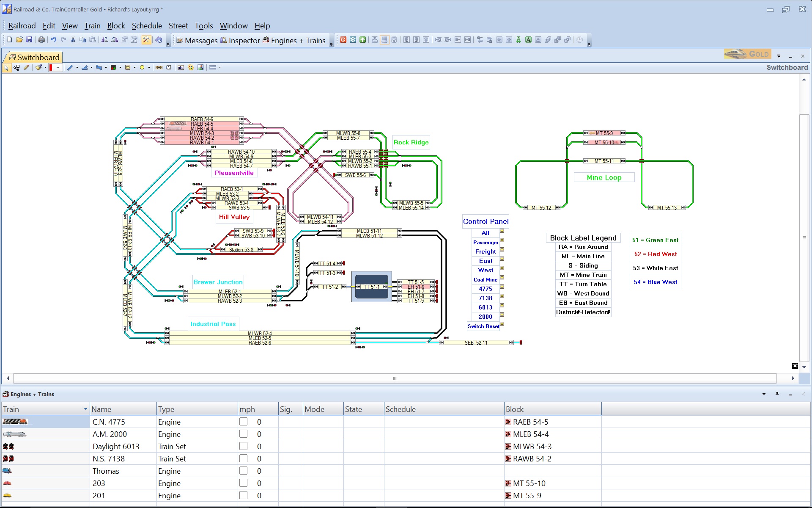
Task: Select the straight track drawing tool
Action: (70, 67)
